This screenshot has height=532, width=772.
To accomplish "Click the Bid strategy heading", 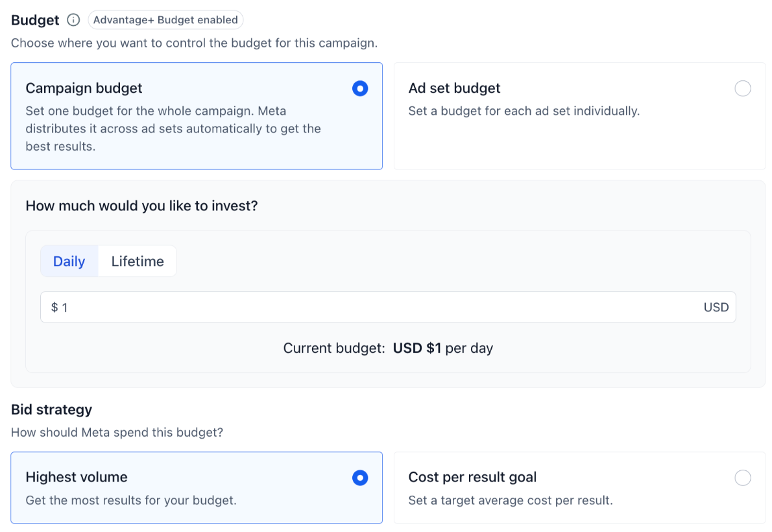I will pyautogui.click(x=52, y=410).
